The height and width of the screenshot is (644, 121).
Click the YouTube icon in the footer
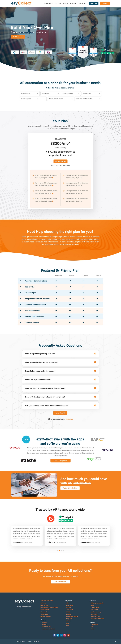68,635
